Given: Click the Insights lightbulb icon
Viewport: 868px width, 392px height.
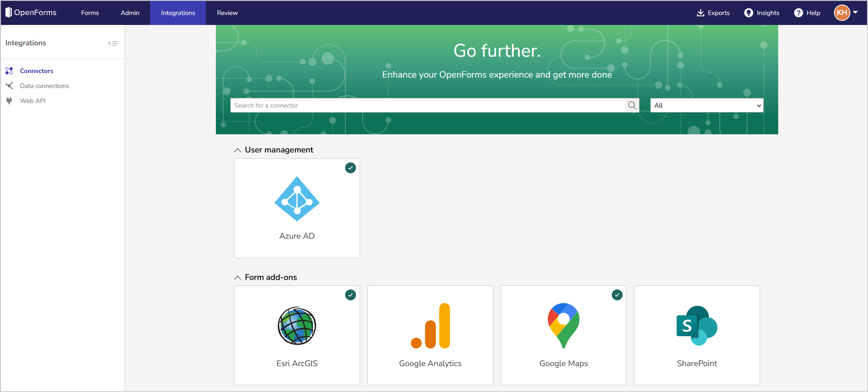Looking at the screenshot, I should [x=749, y=13].
